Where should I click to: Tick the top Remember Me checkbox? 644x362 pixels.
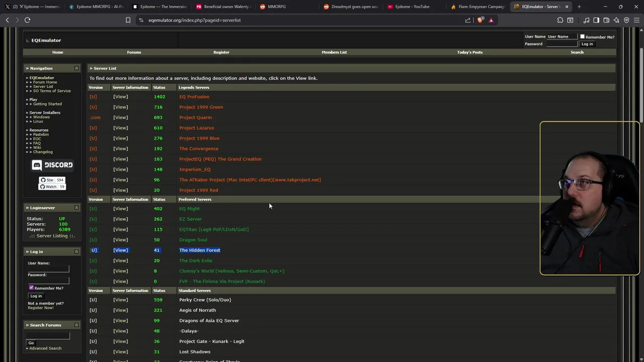(x=582, y=37)
